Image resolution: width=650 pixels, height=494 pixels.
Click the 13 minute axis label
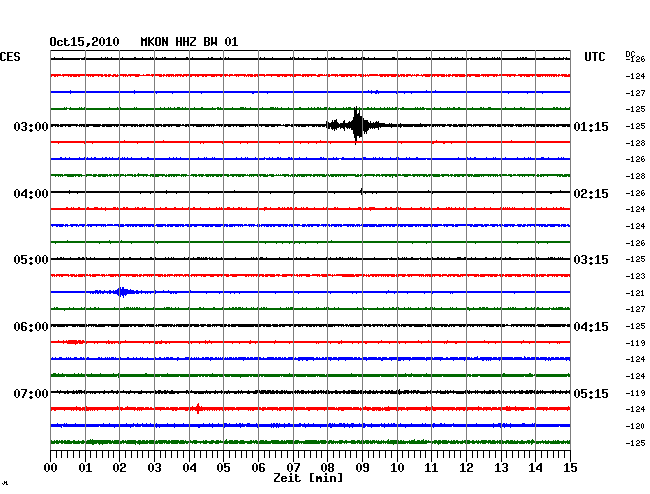tap(501, 468)
